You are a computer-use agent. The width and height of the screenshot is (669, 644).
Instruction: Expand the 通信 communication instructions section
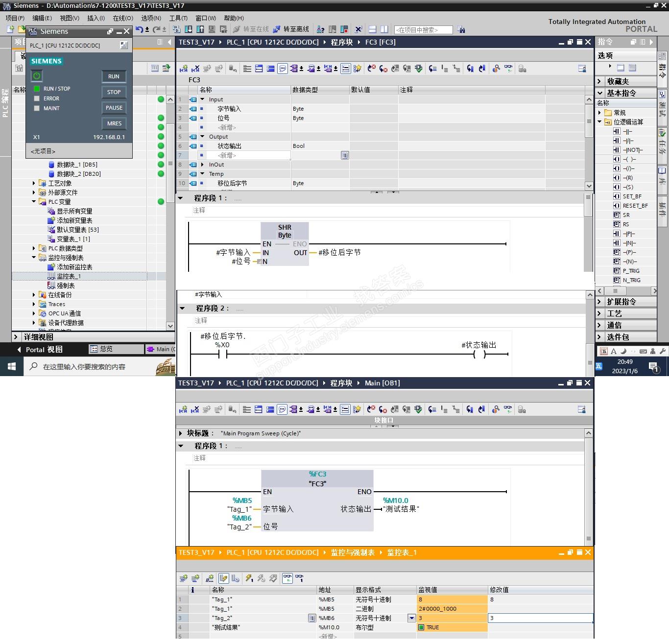tap(599, 325)
